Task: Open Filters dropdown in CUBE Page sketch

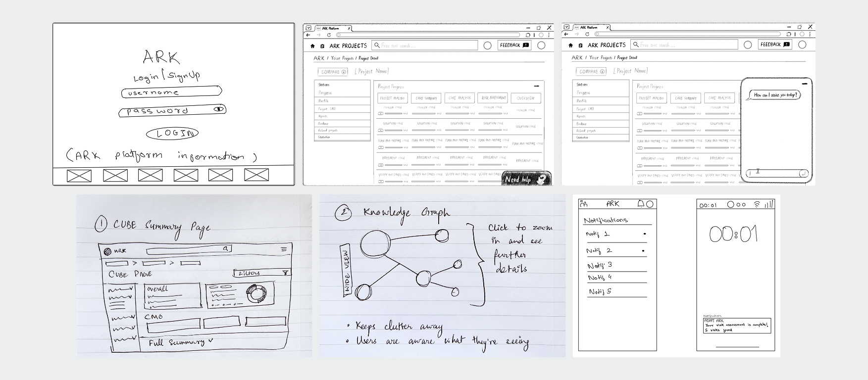Action: 261,273
